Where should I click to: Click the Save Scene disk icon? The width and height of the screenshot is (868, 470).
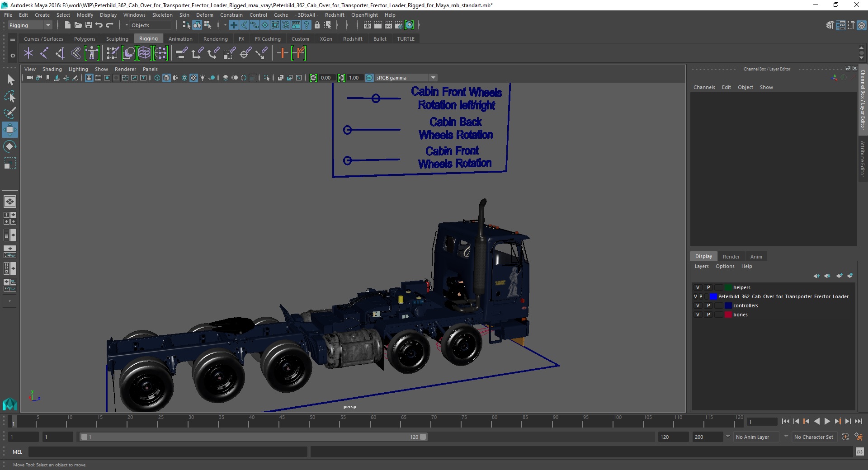coord(89,25)
